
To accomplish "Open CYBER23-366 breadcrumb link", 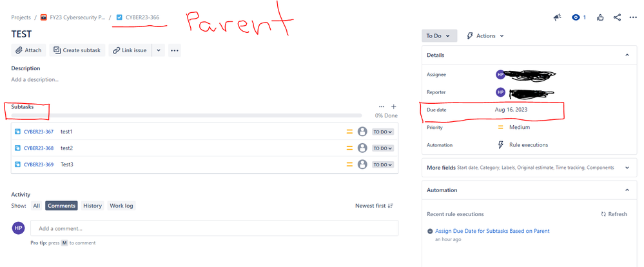I will [142, 17].
